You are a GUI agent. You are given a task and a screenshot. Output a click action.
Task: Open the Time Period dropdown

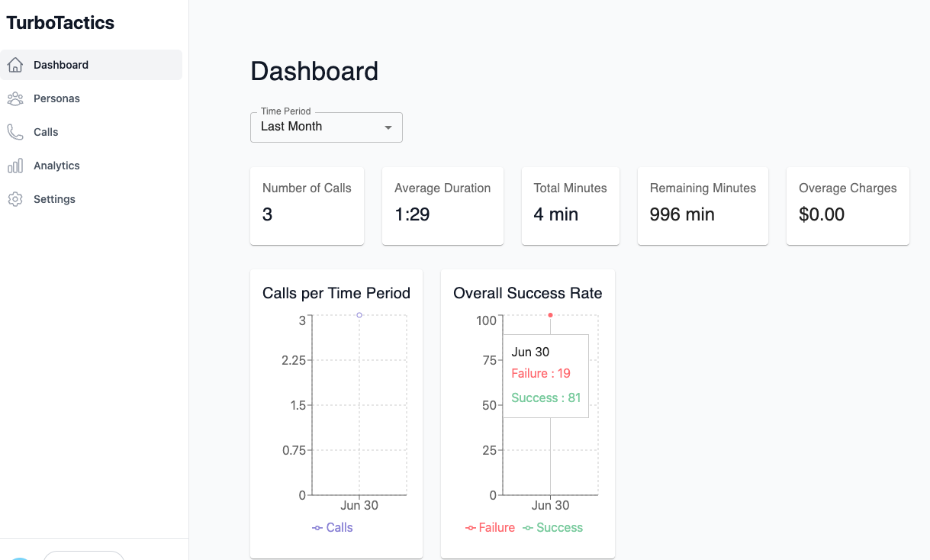(326, 127)
